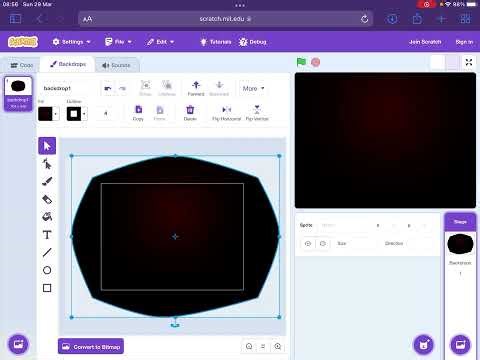480x360 pixels.
Task: Click the Redo arrow
Action: pyautogui.click(x=122, y=88)
